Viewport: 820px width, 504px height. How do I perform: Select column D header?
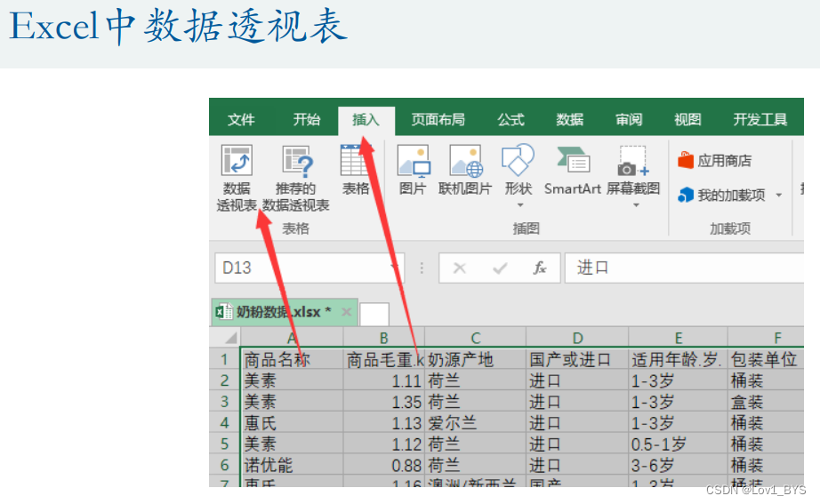click(577, 338)
